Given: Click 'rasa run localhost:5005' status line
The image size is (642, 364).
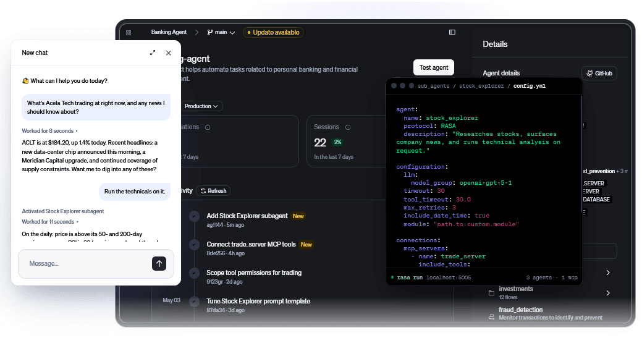Looking at the screenshot, I should coord(431,277).
